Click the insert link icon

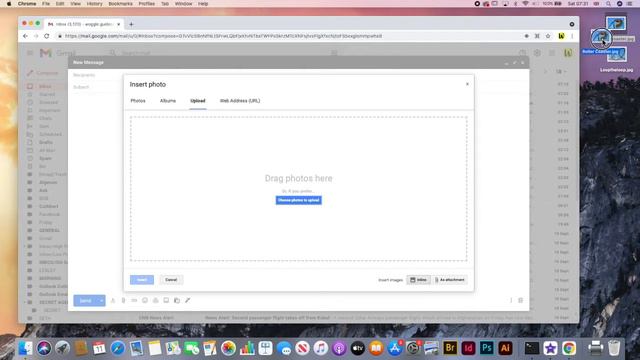tap(134, 300)
